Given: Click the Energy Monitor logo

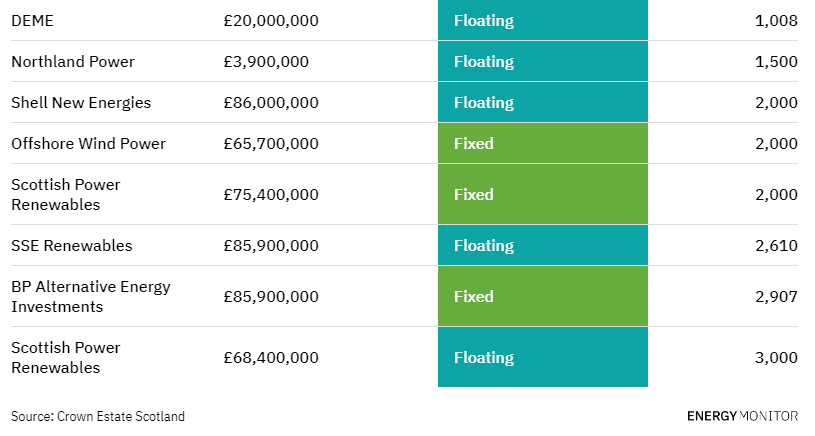Looking at the screenshot, I should pos(742,416).
